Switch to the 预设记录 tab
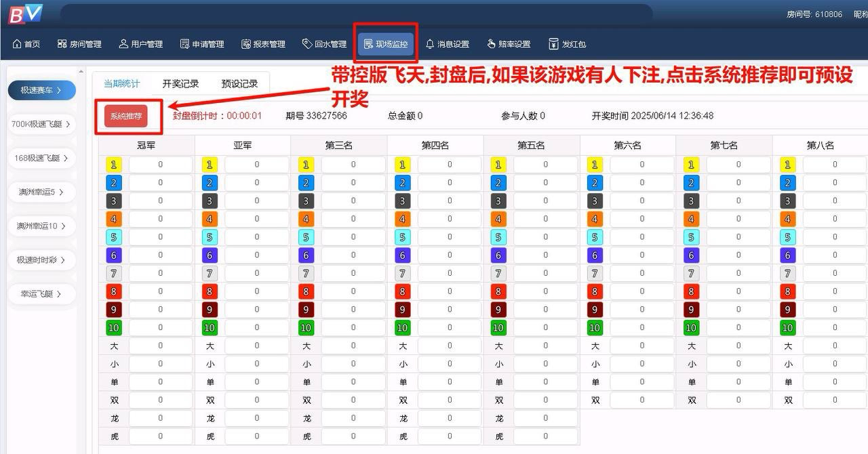The image size is (868, 454). point(239,84)
